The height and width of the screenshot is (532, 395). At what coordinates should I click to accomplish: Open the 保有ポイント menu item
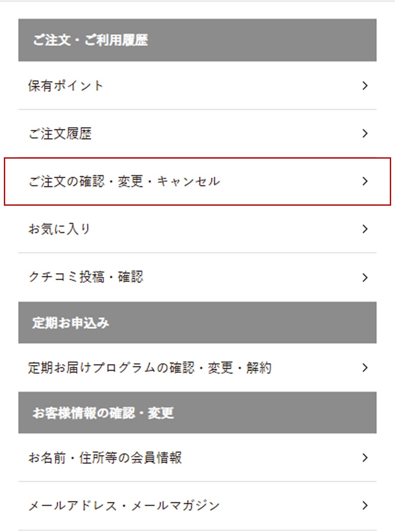tap(66, 86)
